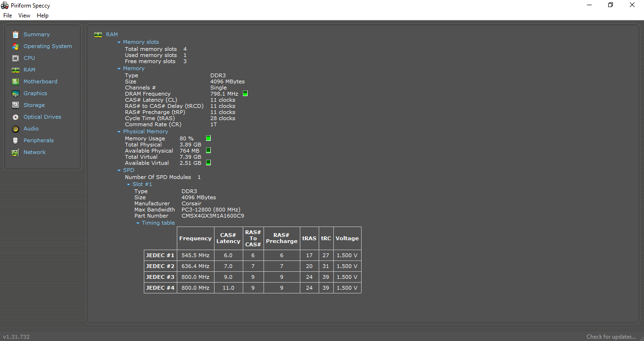This screenshot has height=341, width=644.
Task: Click the CPU chip icon in the sidebar
Action: (x=16, y=58)
